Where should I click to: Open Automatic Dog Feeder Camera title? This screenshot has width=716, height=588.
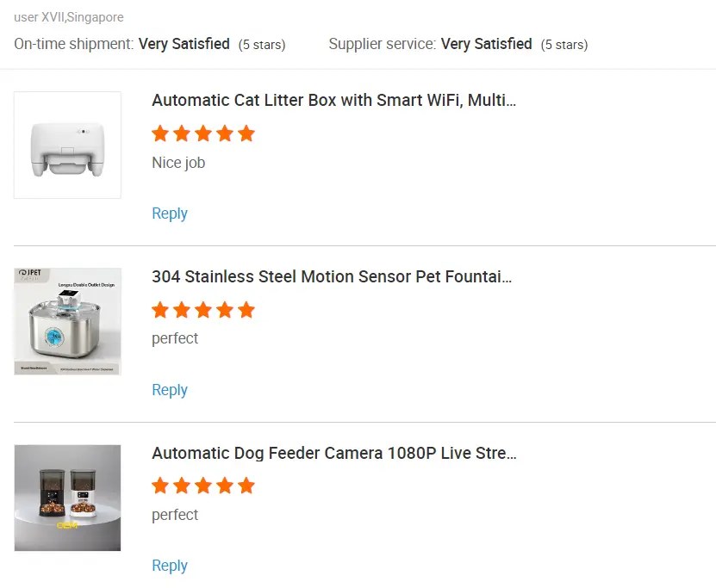333,453
